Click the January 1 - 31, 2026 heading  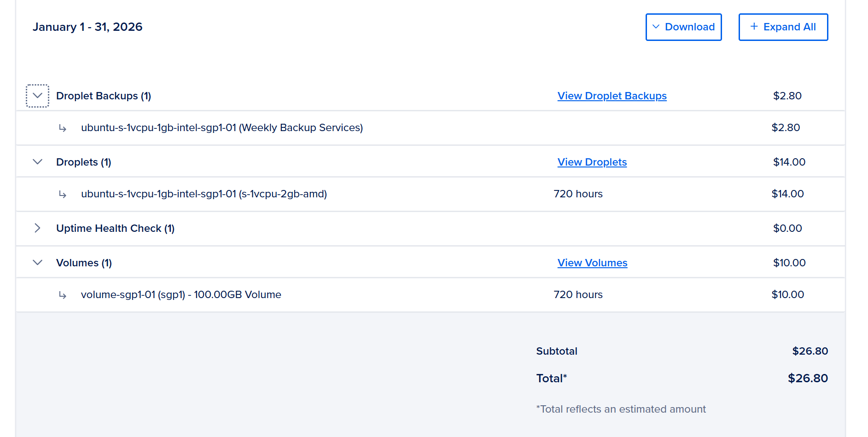click(x=87, y=27)
